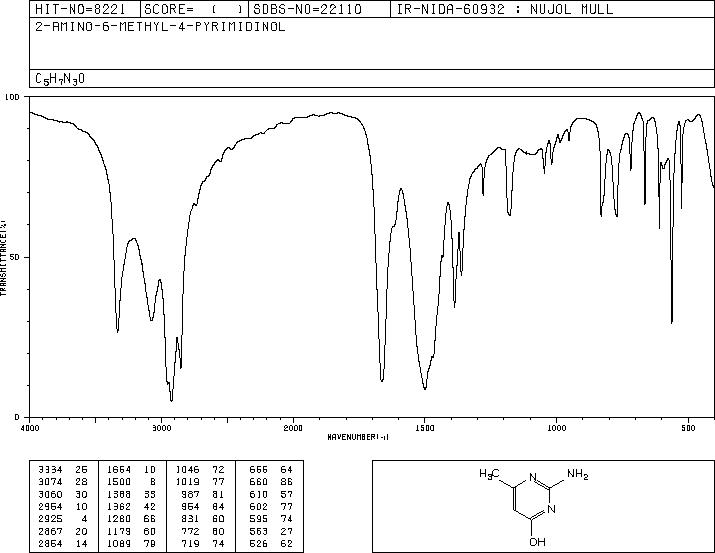Screen dimensions: 715x553
Task: Click transmittance 26 beside the 3334 peak
Action: coord(81,469)
